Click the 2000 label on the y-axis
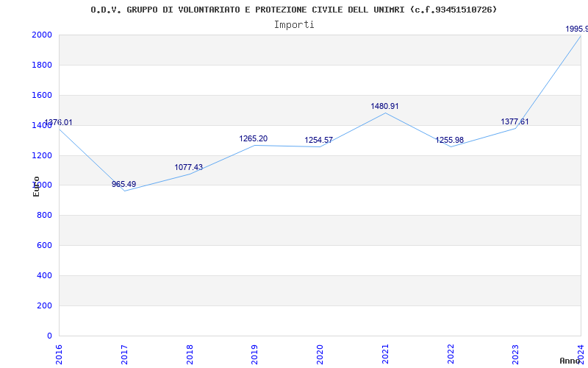The height and width of the screenshot is (368, 588). click(41, 35)
